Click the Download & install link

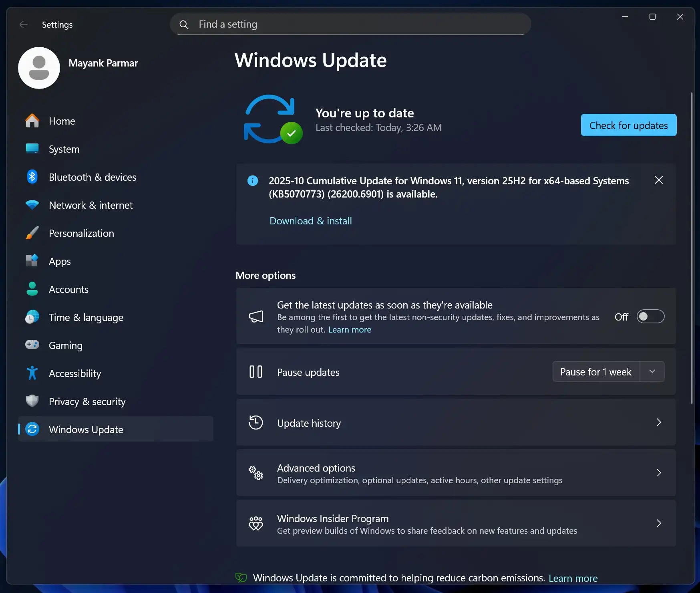coord(310,221)
